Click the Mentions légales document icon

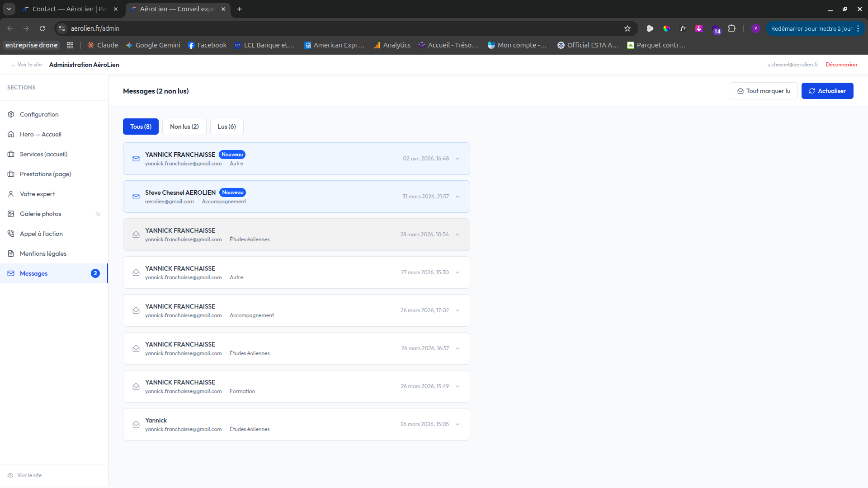coord(11,253)
